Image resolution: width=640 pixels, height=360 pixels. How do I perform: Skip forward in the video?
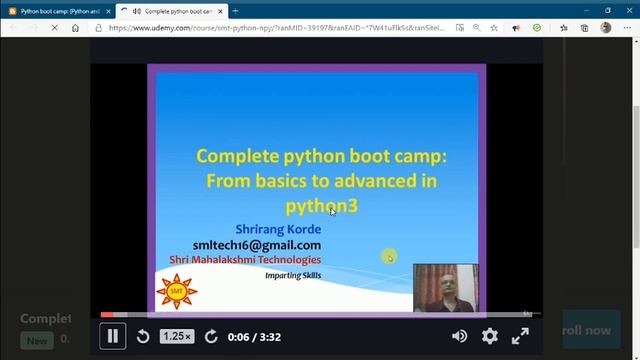(211, 337)
